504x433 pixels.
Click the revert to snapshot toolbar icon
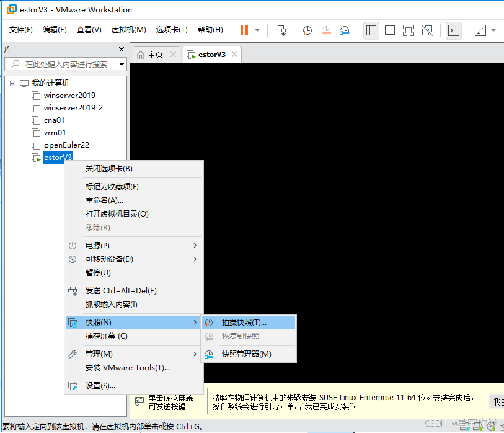pos(326,30)
